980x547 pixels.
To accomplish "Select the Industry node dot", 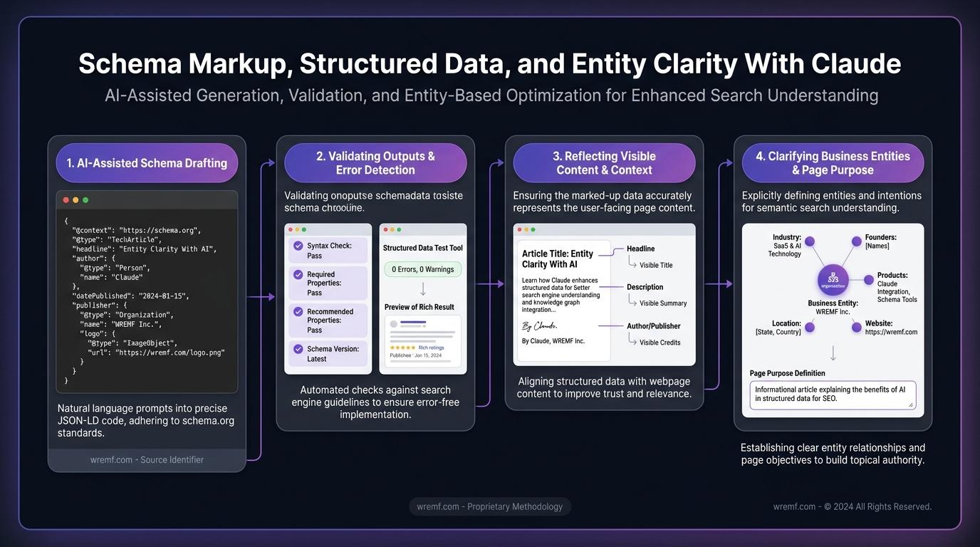I will [810, 242].
